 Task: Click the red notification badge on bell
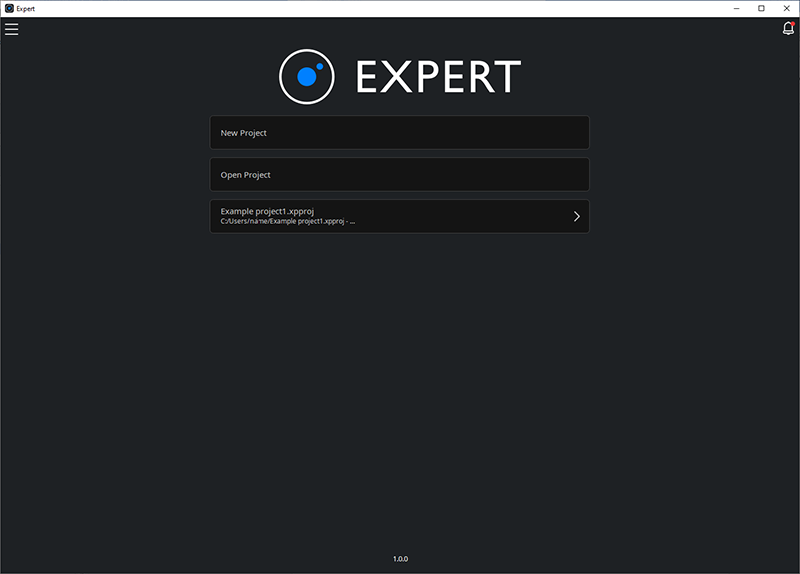point(792,24)
